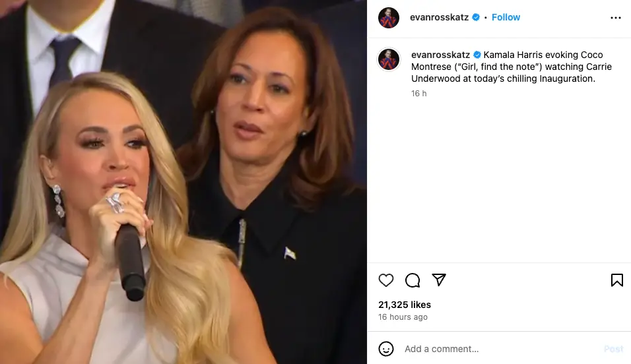This screenshot has height=364, width=631.
Task: Open comments via speech bubble icon
Action: (413, 280)
